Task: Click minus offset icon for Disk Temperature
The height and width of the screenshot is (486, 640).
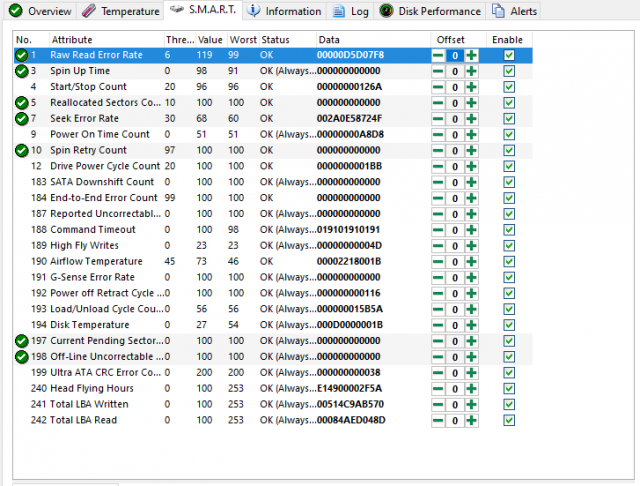Action: point(438,325)
